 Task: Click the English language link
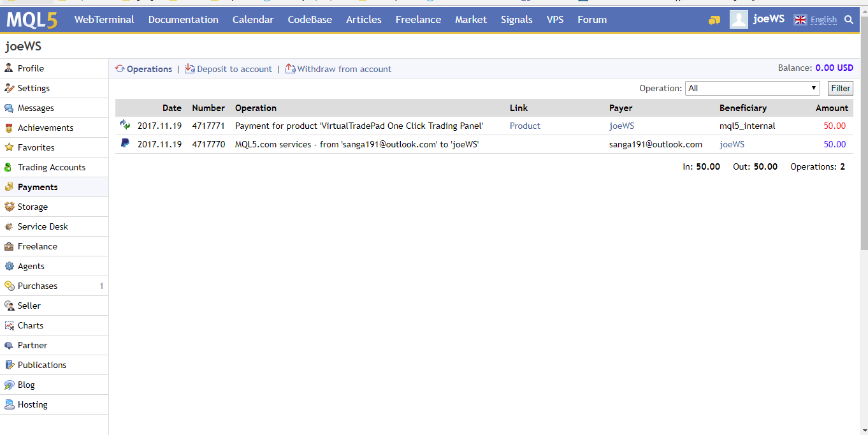pos(823,20)
